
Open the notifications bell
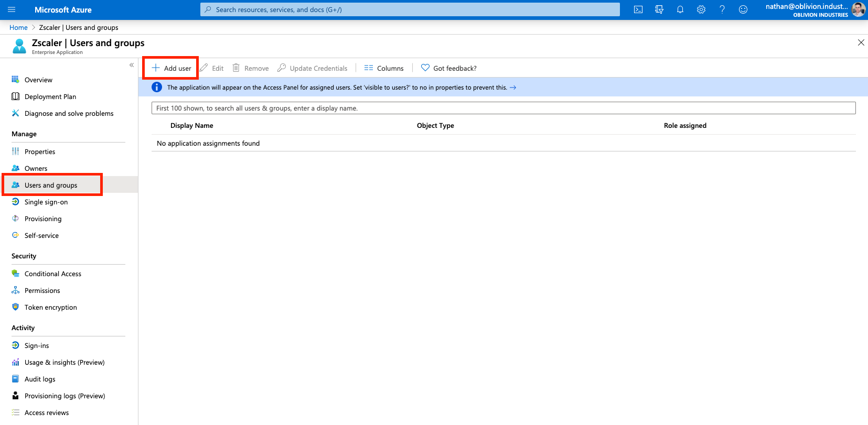pyautogui.click(x=680, y=9)
